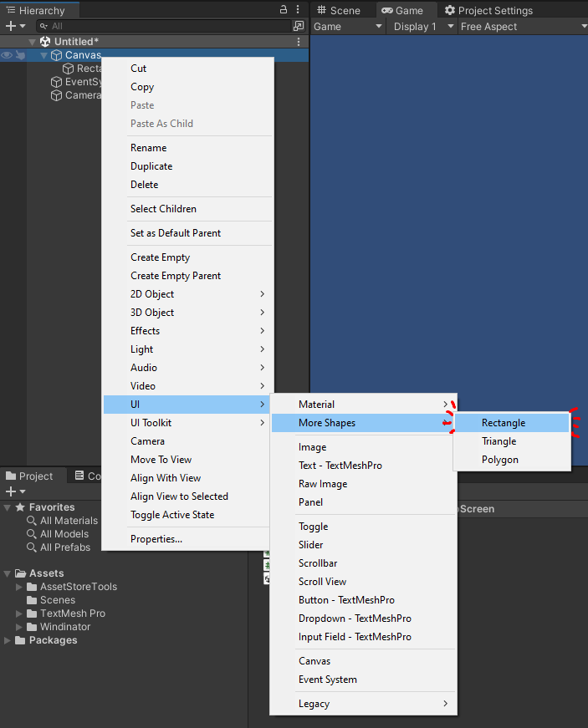Click the Scenes folder icon in Assets

point(32,600)
